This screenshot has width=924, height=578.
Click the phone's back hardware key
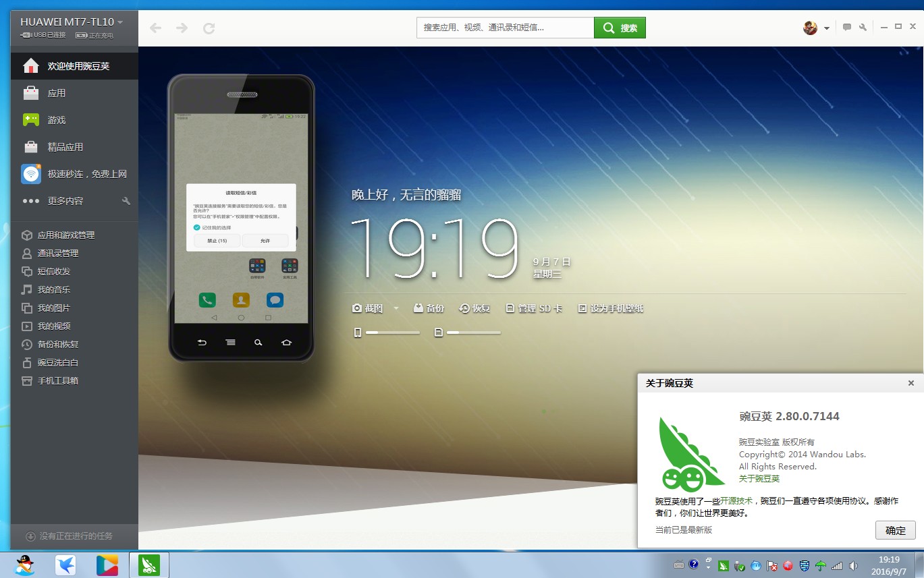[202, 343]
